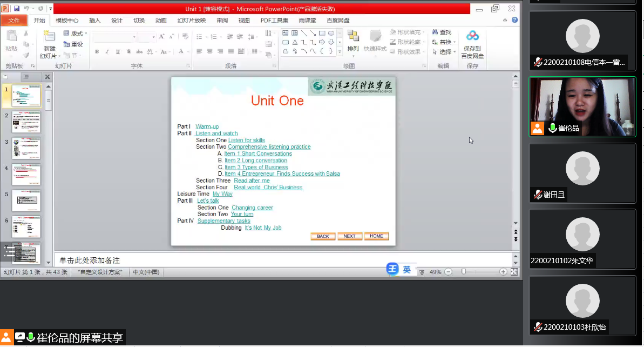Toggle underline formatting
This screenshot has width=644, height=347.
(117, 52)
